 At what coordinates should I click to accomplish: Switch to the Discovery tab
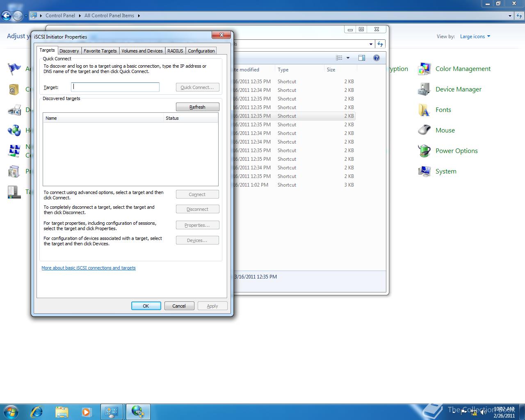tap(69, 51)
